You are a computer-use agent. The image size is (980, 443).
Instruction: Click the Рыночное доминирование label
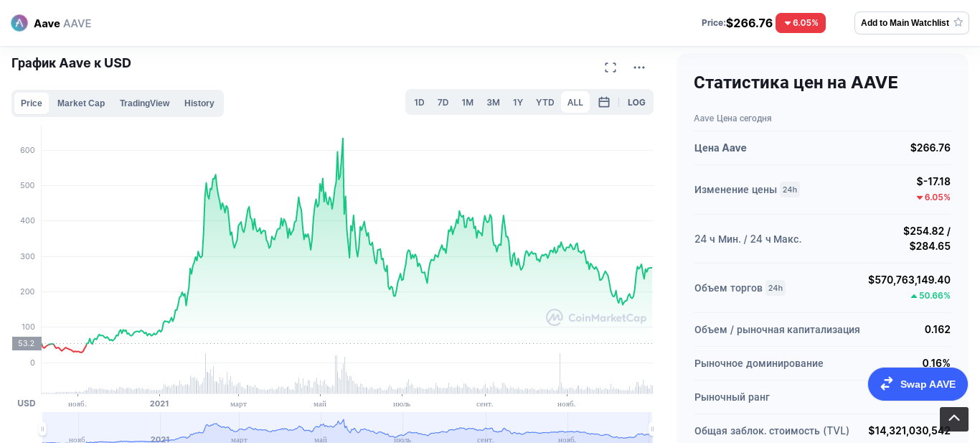[x=759, y=363]
